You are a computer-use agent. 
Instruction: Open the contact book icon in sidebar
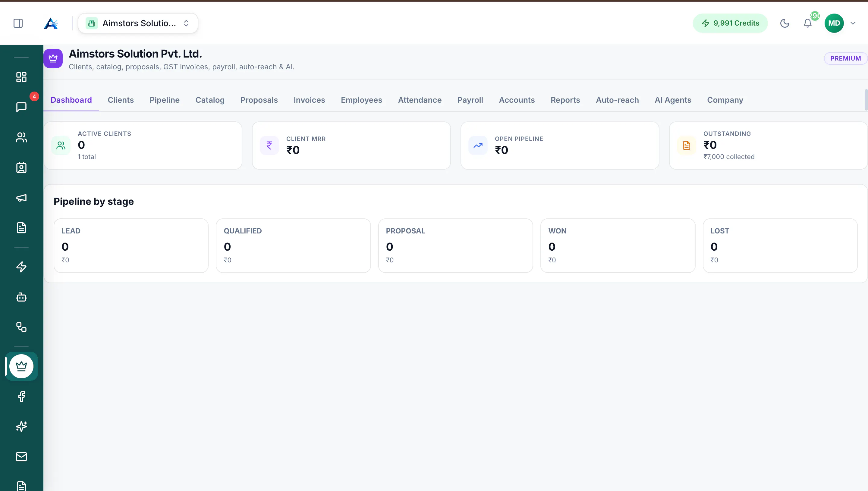click(x=21, y=167)
